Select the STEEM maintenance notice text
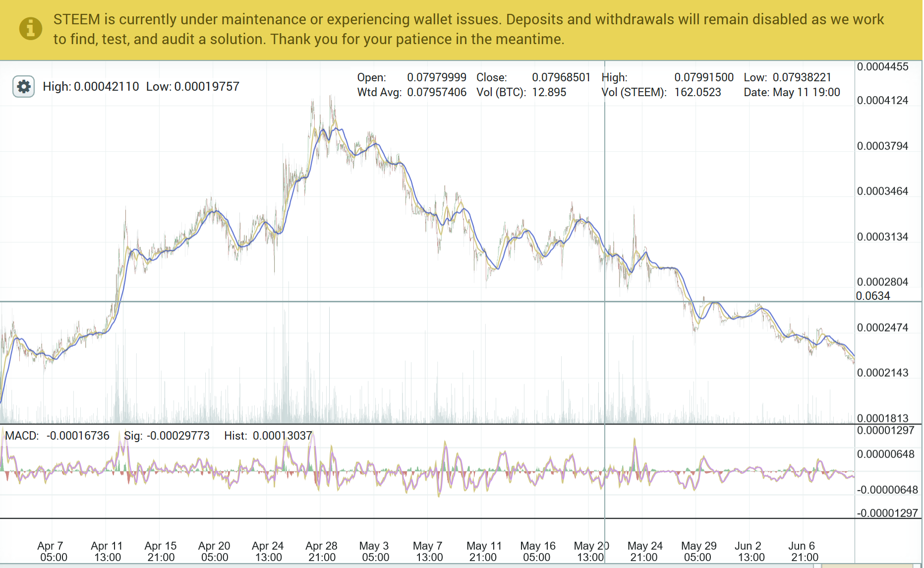924x568 pixels. [x=468, y=29]
